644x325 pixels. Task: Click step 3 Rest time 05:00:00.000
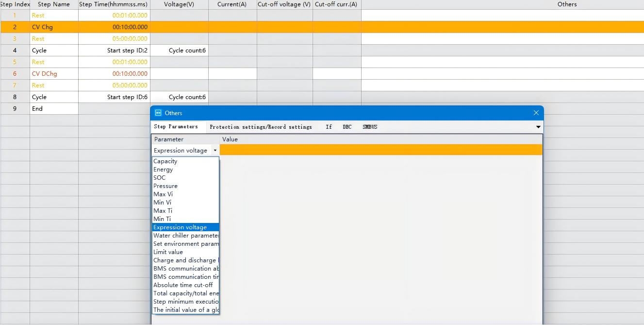(x=114, y=39)
